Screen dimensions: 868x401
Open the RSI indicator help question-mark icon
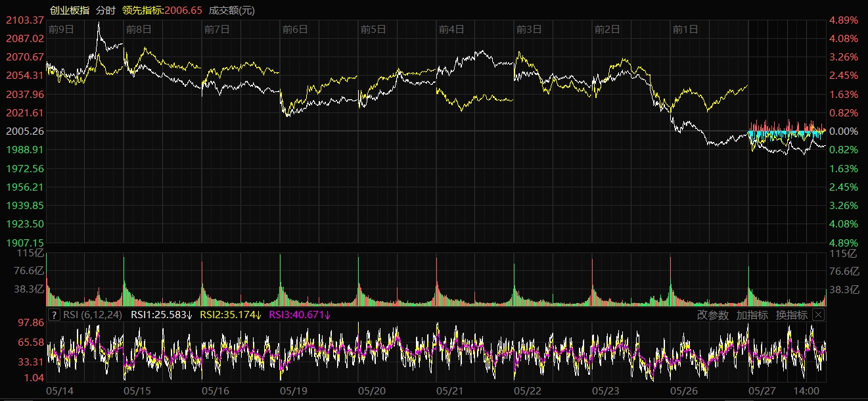point(54,315)
